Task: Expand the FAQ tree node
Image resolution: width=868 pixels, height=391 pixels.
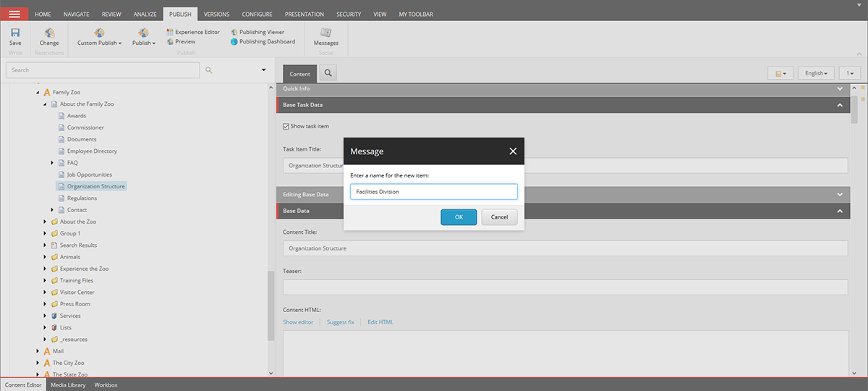Action: tap(52, 163)
